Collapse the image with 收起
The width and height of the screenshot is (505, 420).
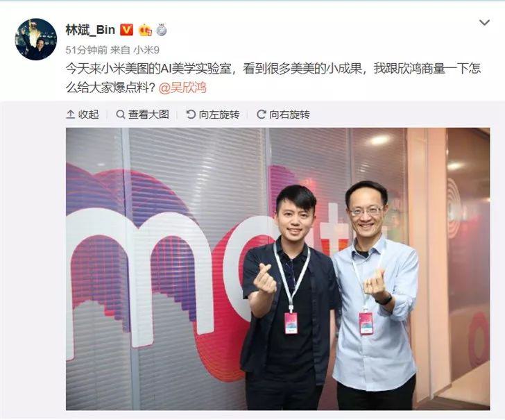click(83, 114)
